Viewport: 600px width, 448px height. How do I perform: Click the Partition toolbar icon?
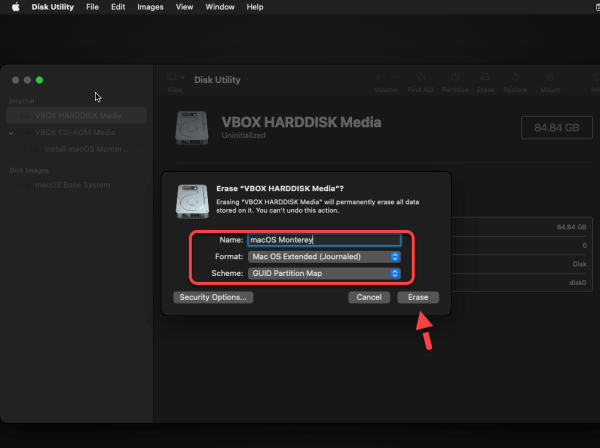pyautogui.click(x=455, y=77)
